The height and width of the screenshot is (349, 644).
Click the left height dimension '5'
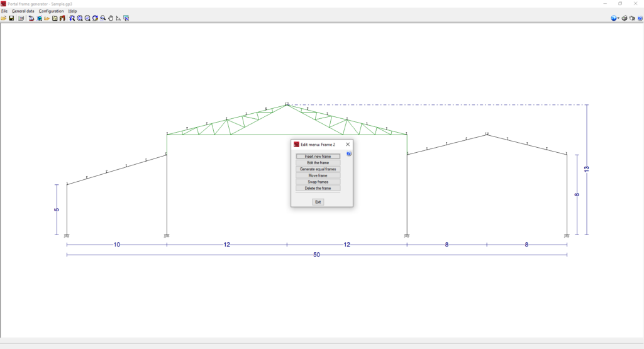57,210
